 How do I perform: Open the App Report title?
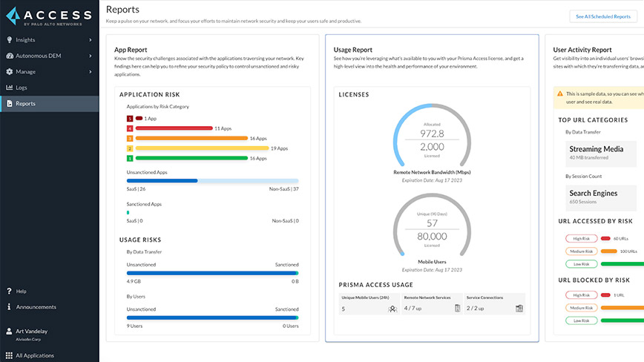[131, 50]
